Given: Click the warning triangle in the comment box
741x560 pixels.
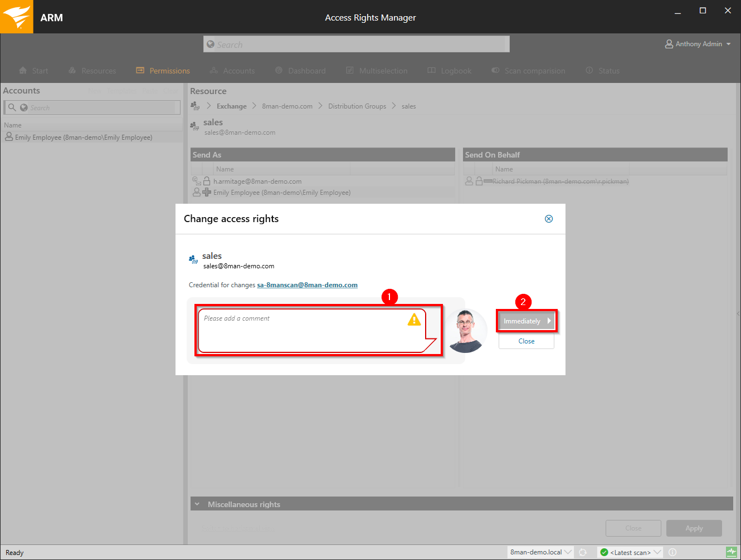Looking at the screenshot, I should [413, 320].
